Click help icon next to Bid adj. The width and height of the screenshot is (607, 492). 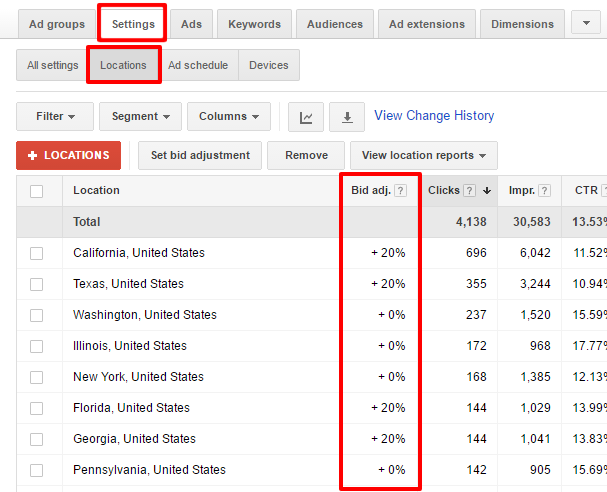coord(401,191)
